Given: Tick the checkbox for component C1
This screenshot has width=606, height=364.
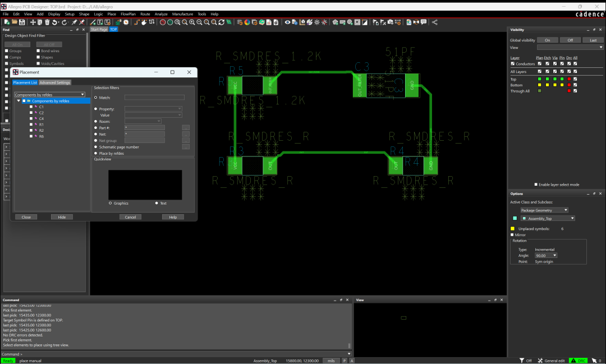Looking at the screenshot, I should pyautogui.click(x=31, y=107).
